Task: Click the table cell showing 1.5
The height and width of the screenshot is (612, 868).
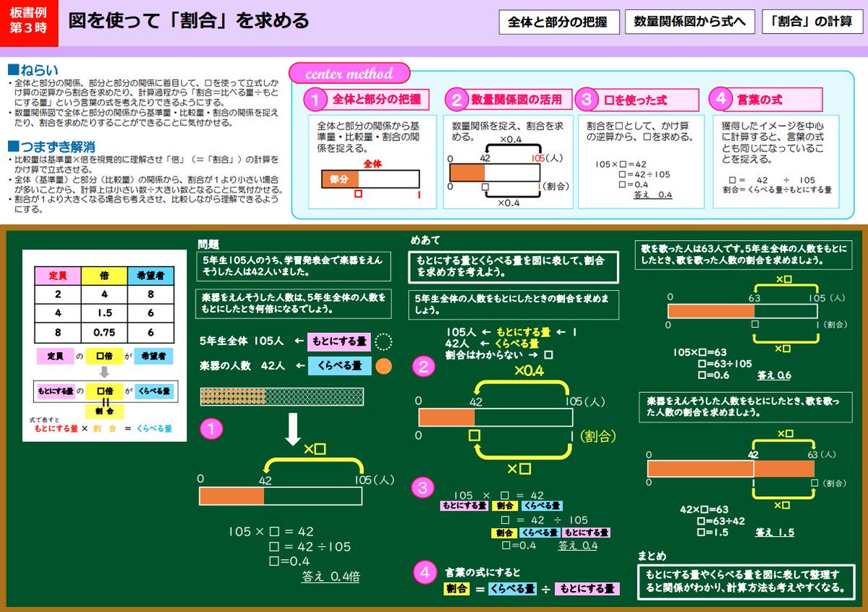Action: click(104, 314)
